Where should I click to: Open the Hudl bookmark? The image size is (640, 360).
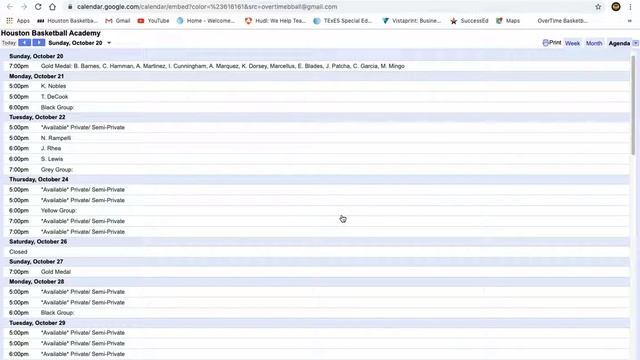coord(275,20)
